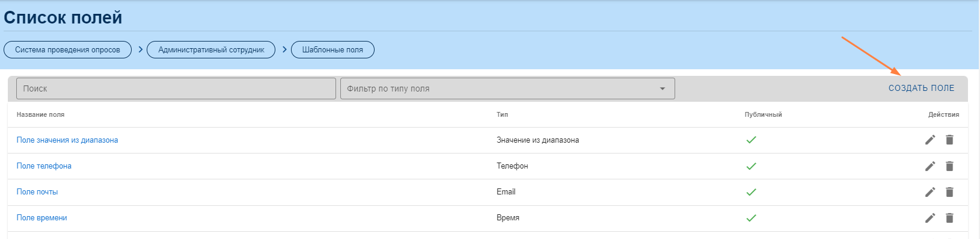Image resolution: width=980 pixels, height=239 pixels.
Task: Delete the 'Поле значения из диапазона' row
Action: [949, 140]
